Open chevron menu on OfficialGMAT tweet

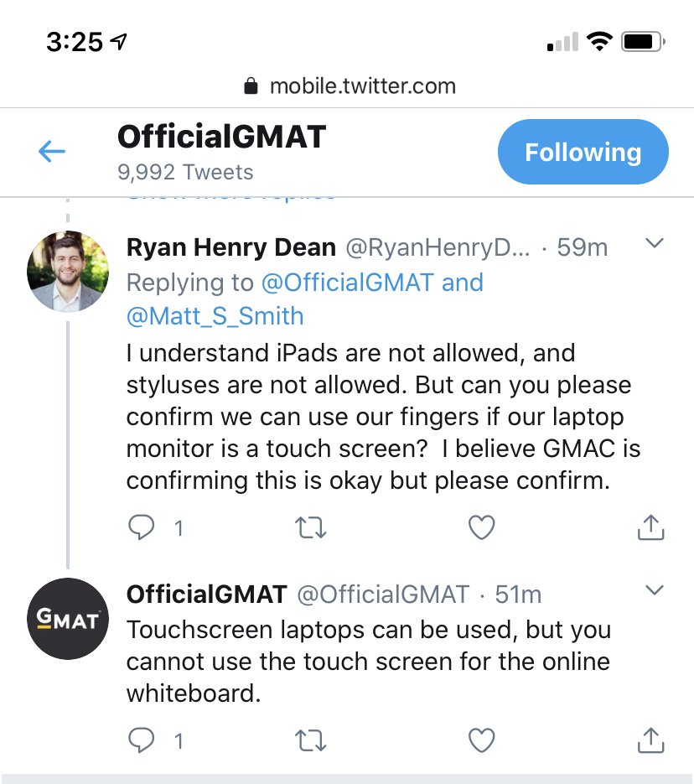(x=653, y=591)
